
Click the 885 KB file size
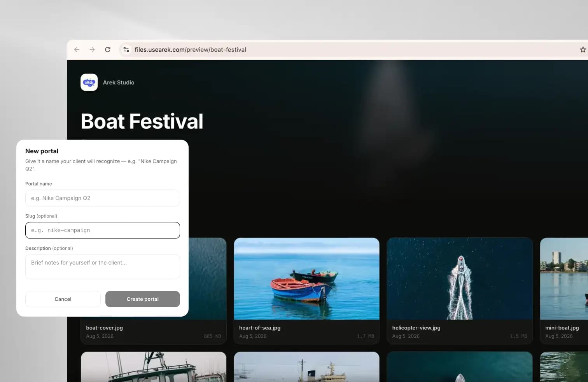212,336
